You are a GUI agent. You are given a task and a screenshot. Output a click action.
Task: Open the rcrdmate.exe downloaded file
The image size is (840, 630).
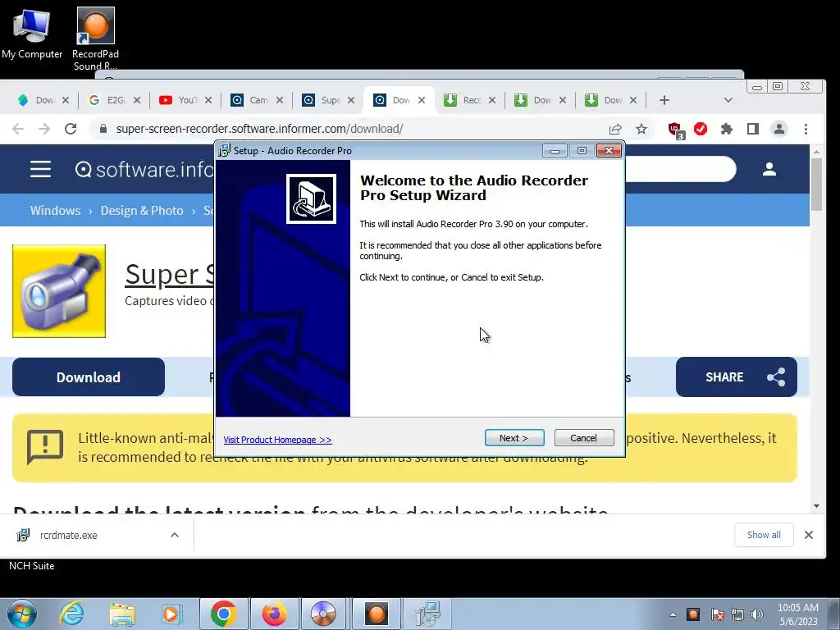pos(69,535)
